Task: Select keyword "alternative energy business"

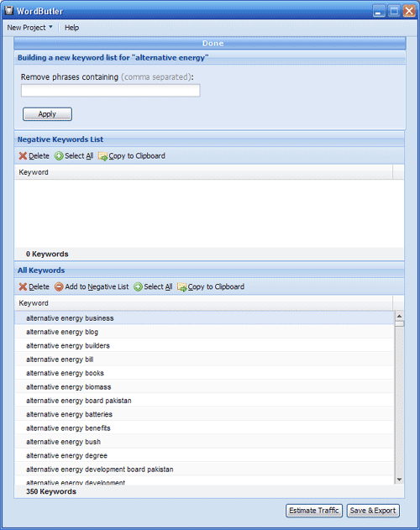Action: [204, 318]
